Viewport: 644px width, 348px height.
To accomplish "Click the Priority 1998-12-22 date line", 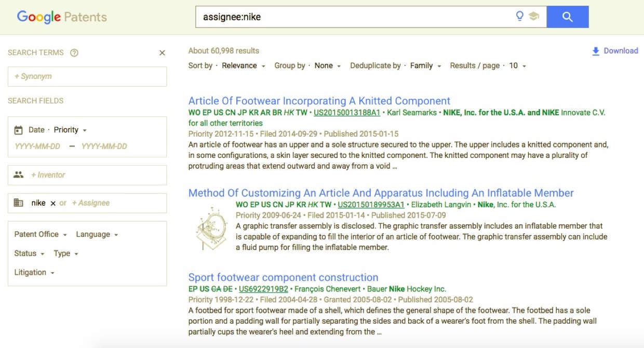I will [331, 300].
